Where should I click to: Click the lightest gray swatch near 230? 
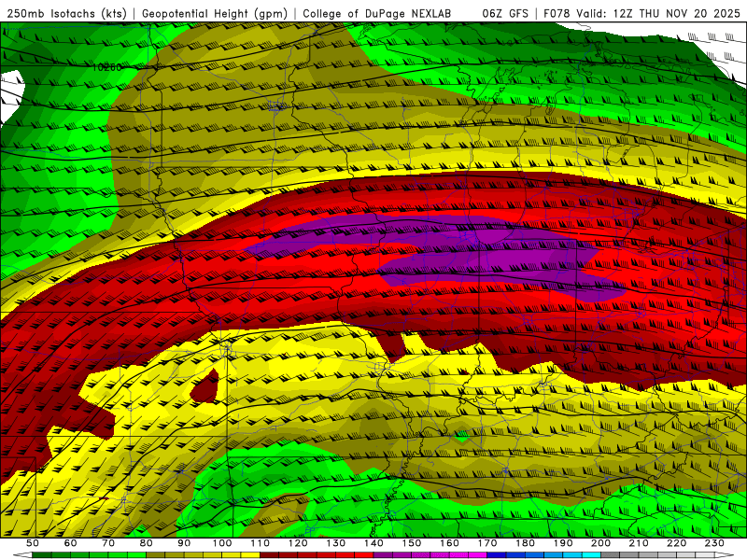705,554
